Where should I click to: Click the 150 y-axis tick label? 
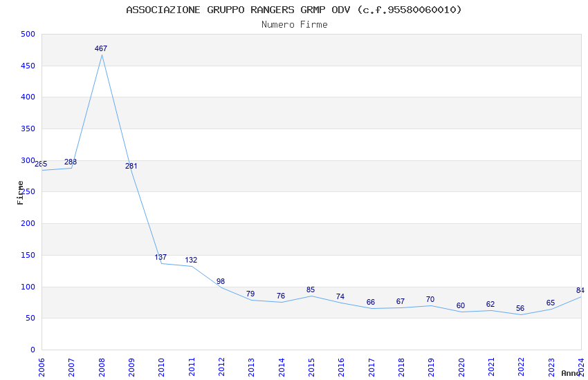point(28,255)
